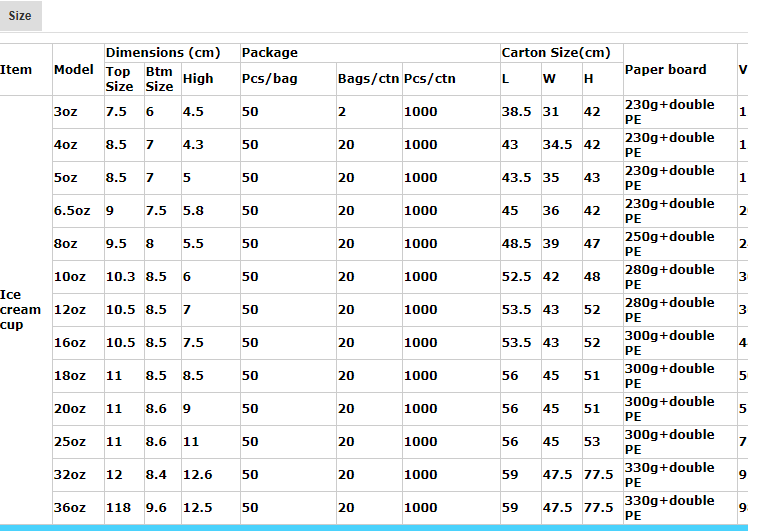Viewport: 771px width, 531px height.
Task: Click the Package group header
Action: click(x=270, y=52)
